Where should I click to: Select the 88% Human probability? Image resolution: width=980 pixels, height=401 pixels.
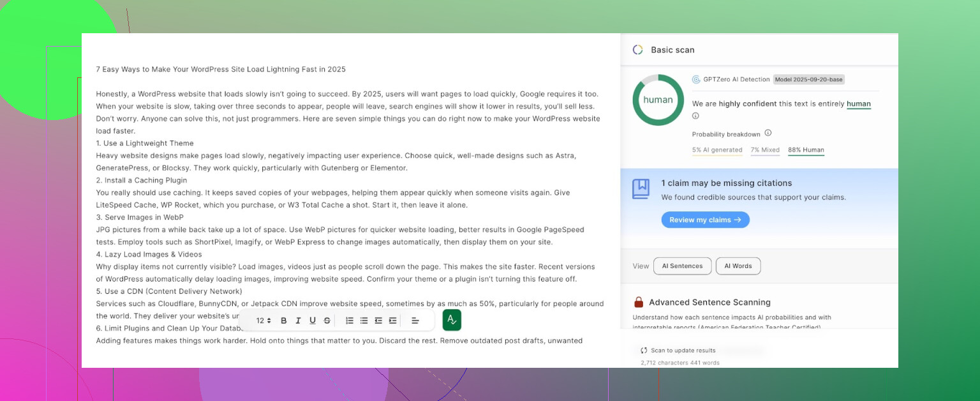coord(806,150)
